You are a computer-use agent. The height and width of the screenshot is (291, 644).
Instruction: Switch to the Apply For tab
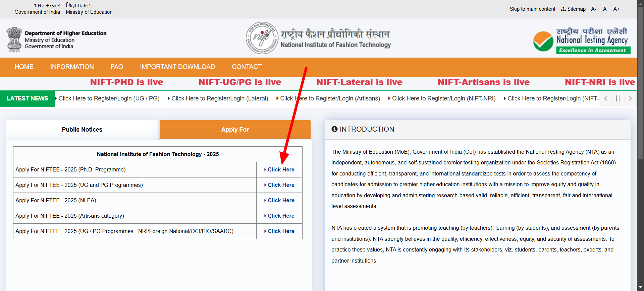tap(235, 130)
